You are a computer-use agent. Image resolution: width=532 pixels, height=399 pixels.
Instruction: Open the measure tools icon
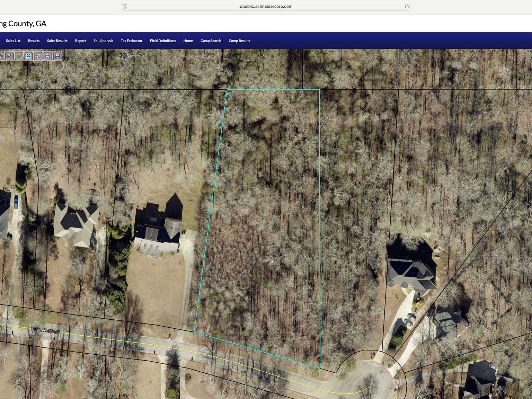pyautogui.click(x=38, y=56)
